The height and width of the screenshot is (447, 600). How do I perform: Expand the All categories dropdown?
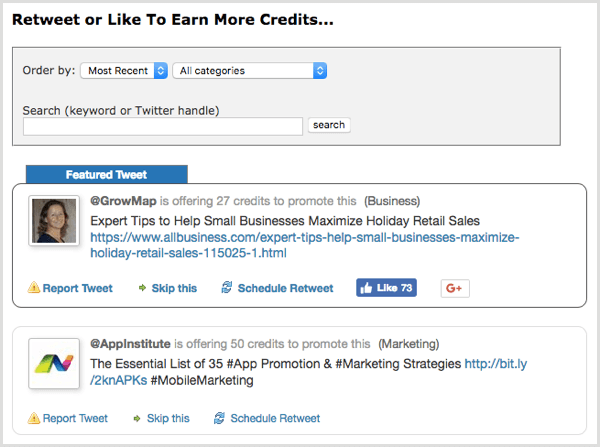click(x=250, y=71)
